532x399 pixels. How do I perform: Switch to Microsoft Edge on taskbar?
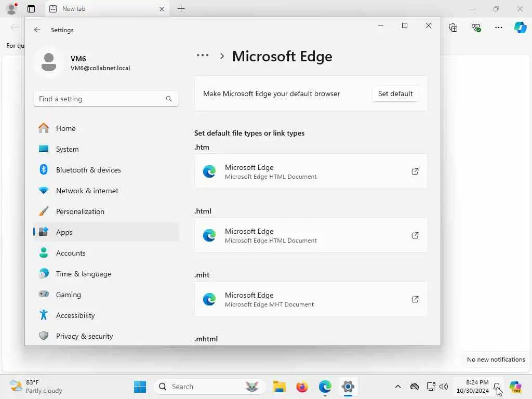tap(325, 387)
